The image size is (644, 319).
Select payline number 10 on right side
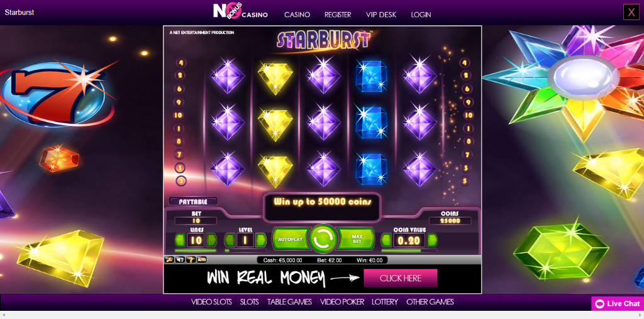468,116
